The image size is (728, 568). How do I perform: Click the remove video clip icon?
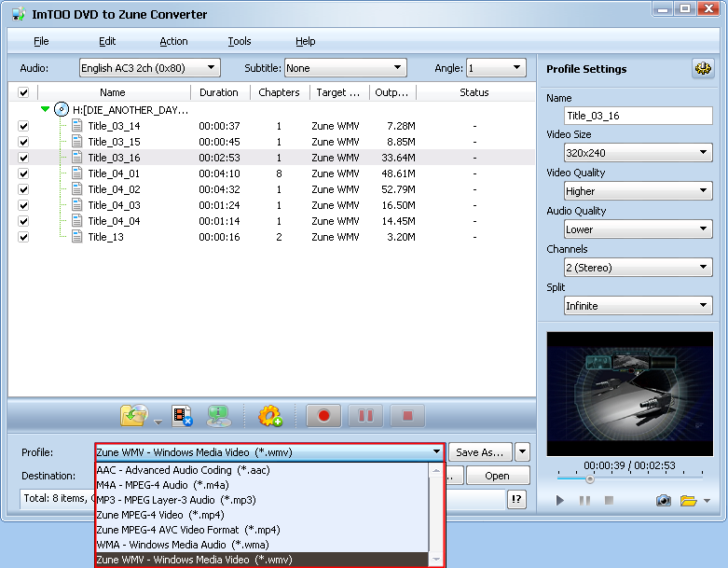coord(182,415)
